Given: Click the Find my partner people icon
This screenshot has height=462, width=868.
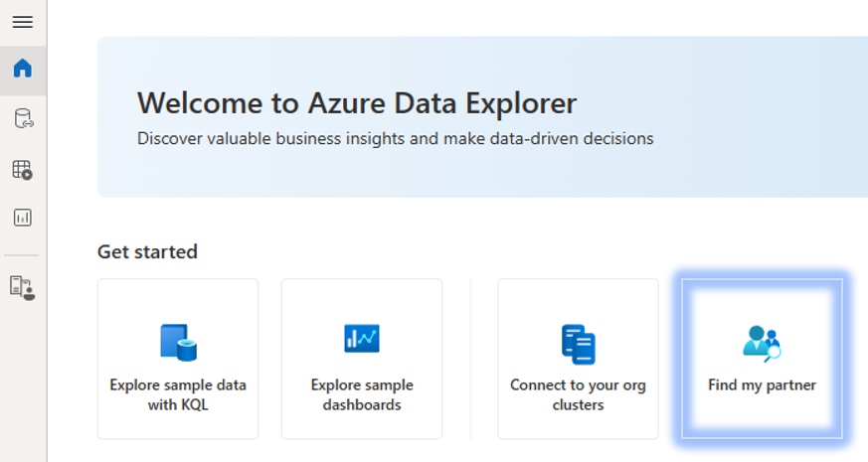Looking at the screenshot, I should [762, 343].
